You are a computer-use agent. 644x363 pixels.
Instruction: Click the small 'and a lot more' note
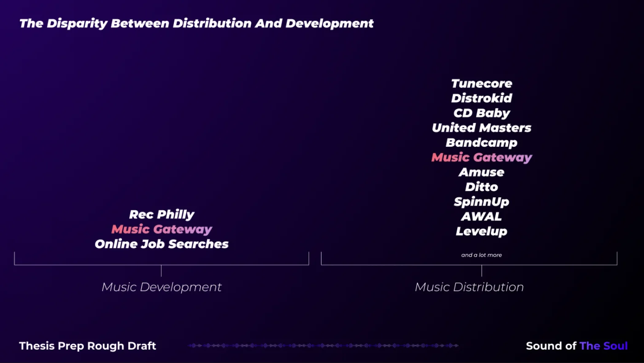[x=482, y=255]
